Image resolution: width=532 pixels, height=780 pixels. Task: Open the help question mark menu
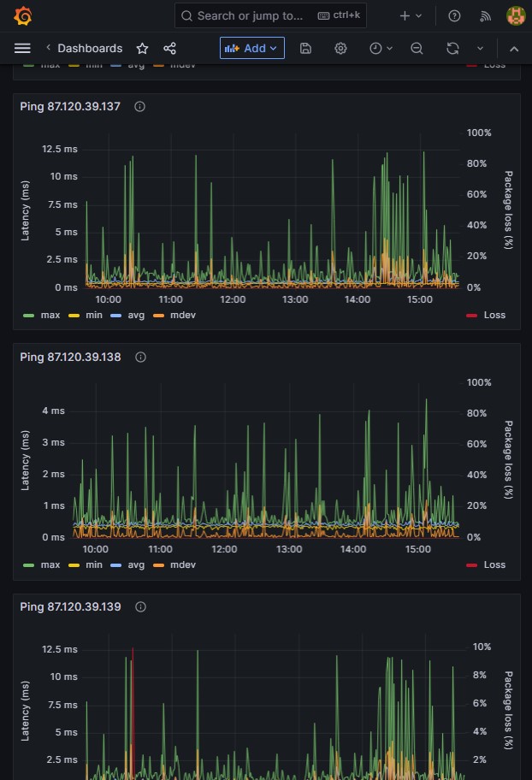pos(454,16)
